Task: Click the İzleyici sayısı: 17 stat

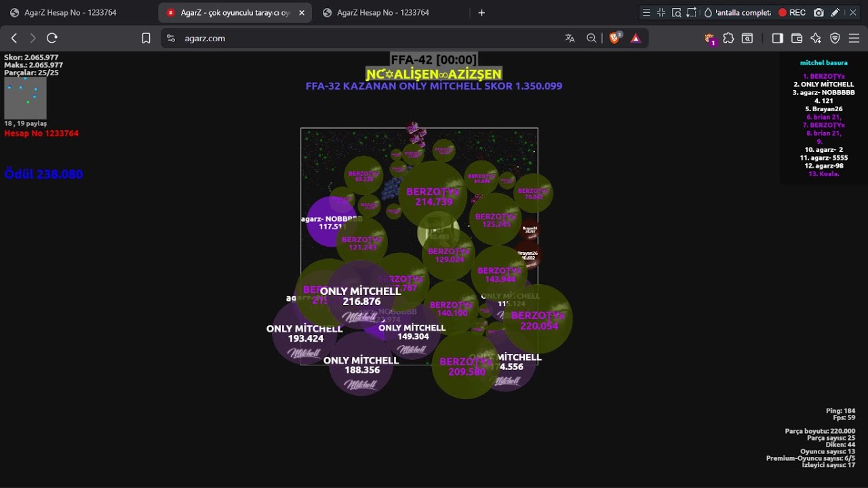Action: point(828,465)
